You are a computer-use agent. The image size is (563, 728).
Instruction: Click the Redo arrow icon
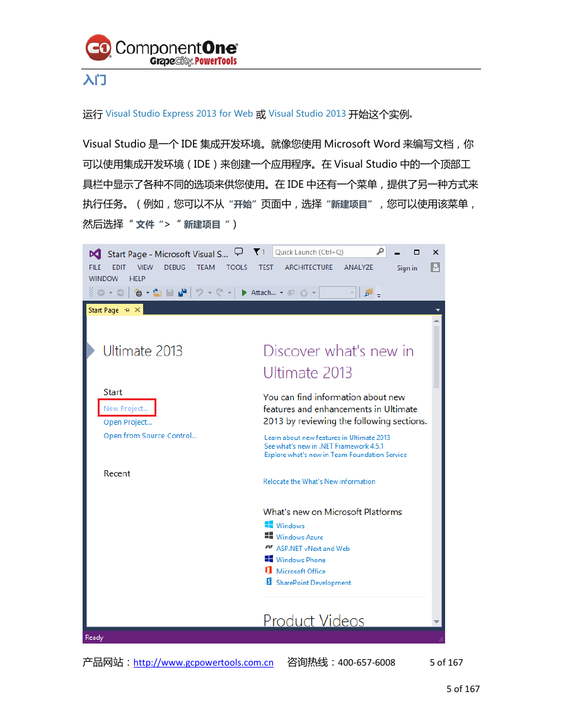(220, 292)
